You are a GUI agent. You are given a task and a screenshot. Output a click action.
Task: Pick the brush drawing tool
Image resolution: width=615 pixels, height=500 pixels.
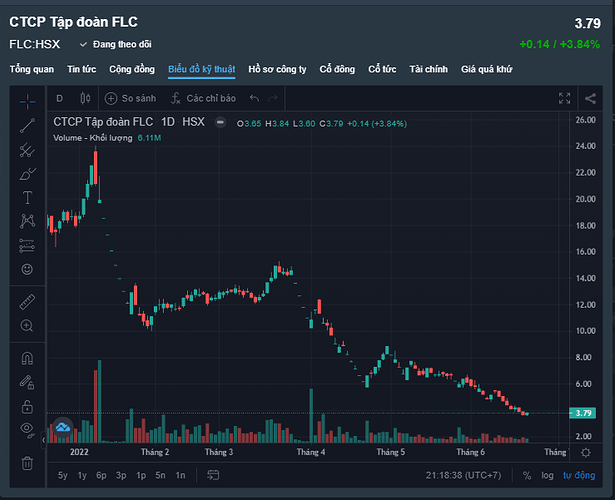[x=27, y=173]
